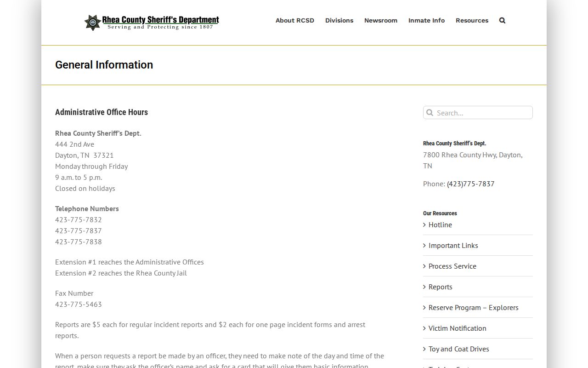Click the Fax Number label
The height and width of the screenshot is (368, 588).
coord(74,293)
